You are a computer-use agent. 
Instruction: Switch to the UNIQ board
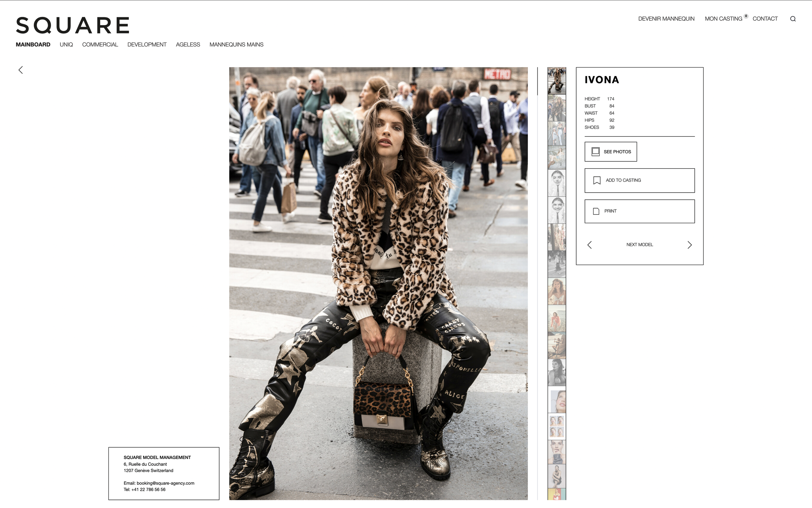point(66,44)
